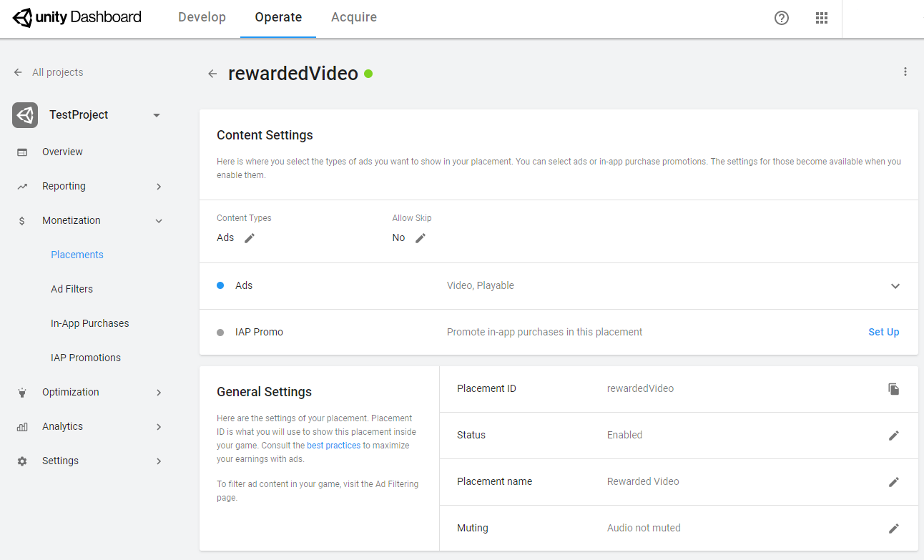This screenshot has width=924, height=560.
Task: Copy the Placement ID
Action: click(x=894, y=389)
